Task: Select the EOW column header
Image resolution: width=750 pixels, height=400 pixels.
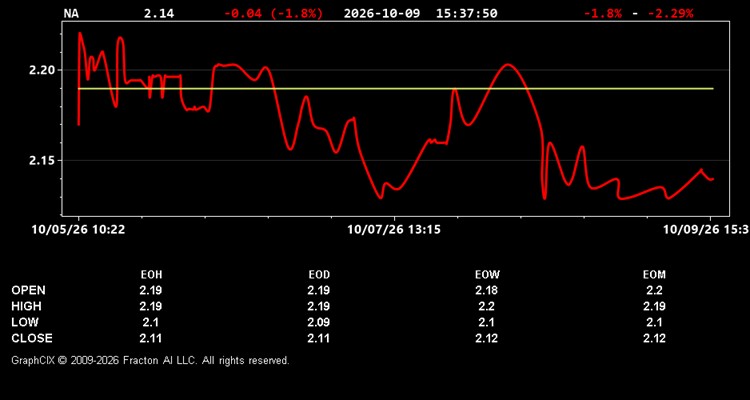Action: 486,275
